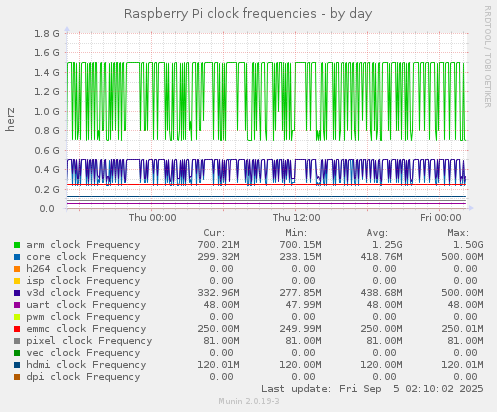Screen dimensions: 497x412
Task: Click the '1.8 G' y-axis label
Action: (x=47, y=34)
